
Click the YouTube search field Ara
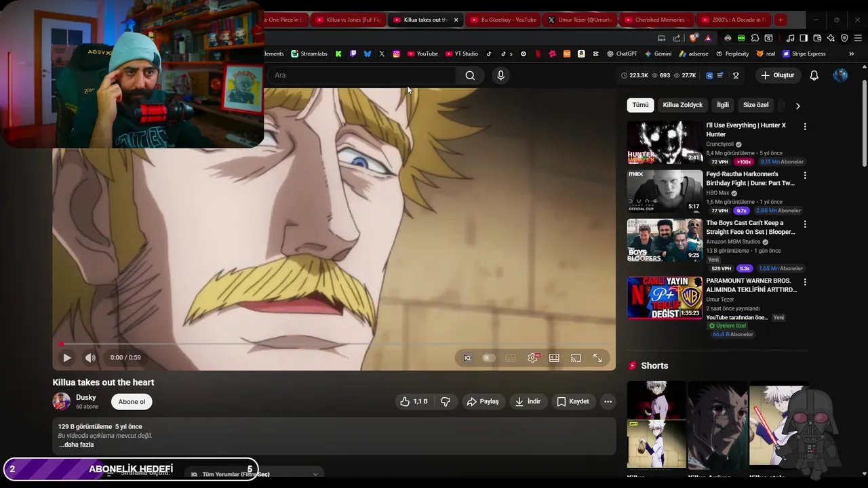363,75
